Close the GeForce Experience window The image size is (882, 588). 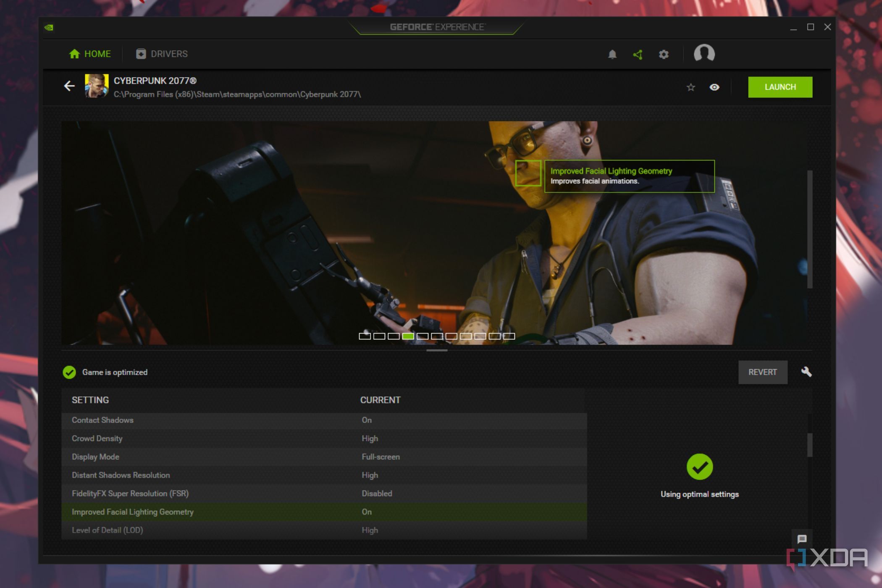(x=827, y=27)
